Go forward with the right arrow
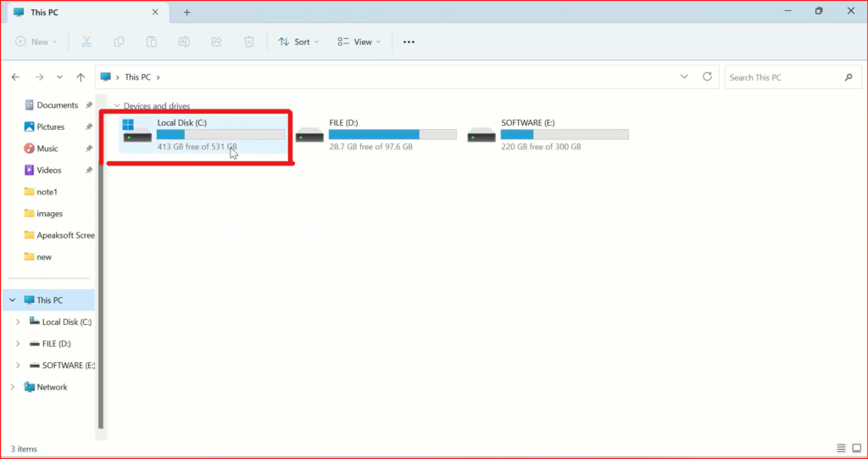Image resolution: width=868 pixels, height=459 pixels. (x=39, y=77)
